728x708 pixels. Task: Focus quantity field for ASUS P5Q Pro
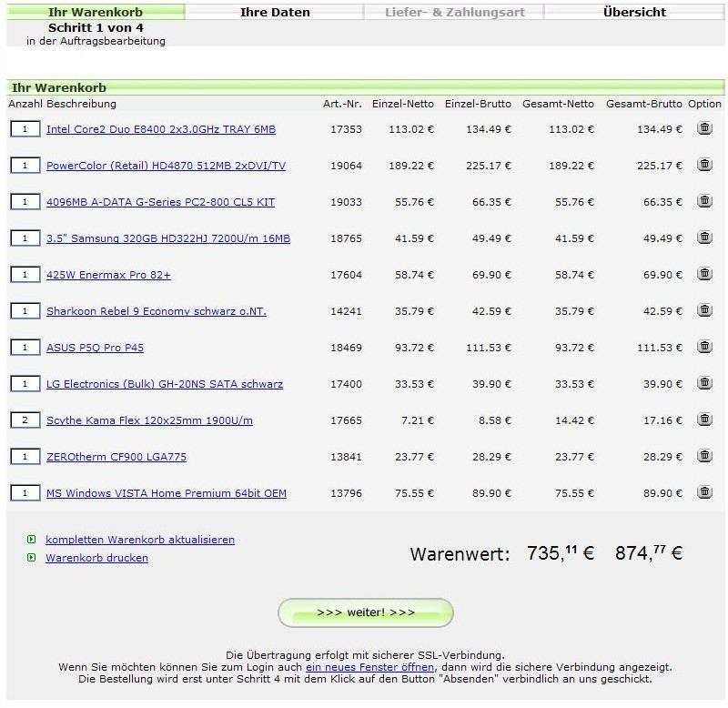coord(25,348)
